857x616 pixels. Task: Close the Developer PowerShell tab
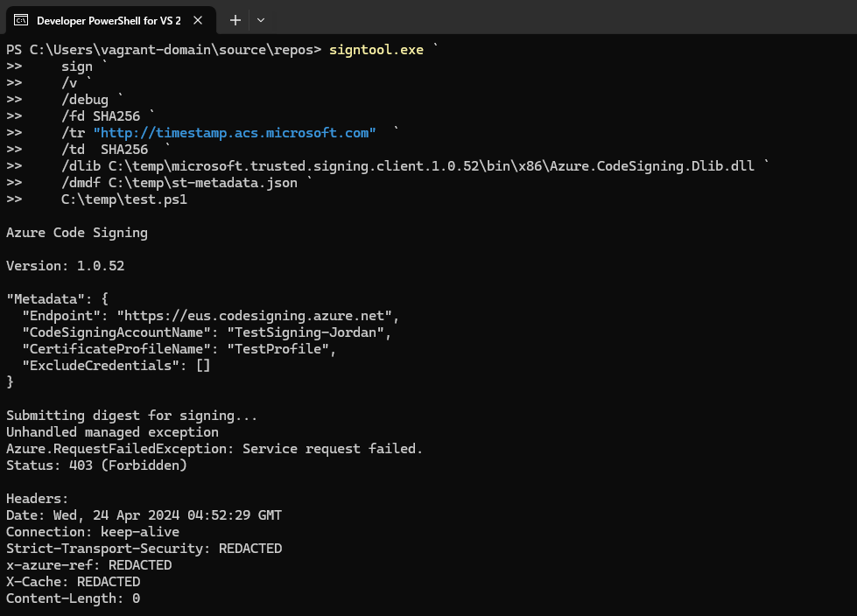pyautogui.click(x=198, y=20)
